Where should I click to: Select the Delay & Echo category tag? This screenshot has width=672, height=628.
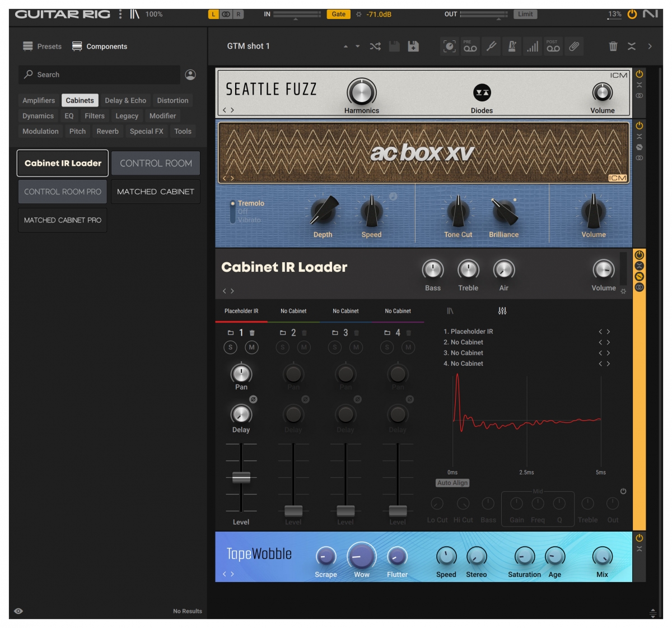click(125, 100)
